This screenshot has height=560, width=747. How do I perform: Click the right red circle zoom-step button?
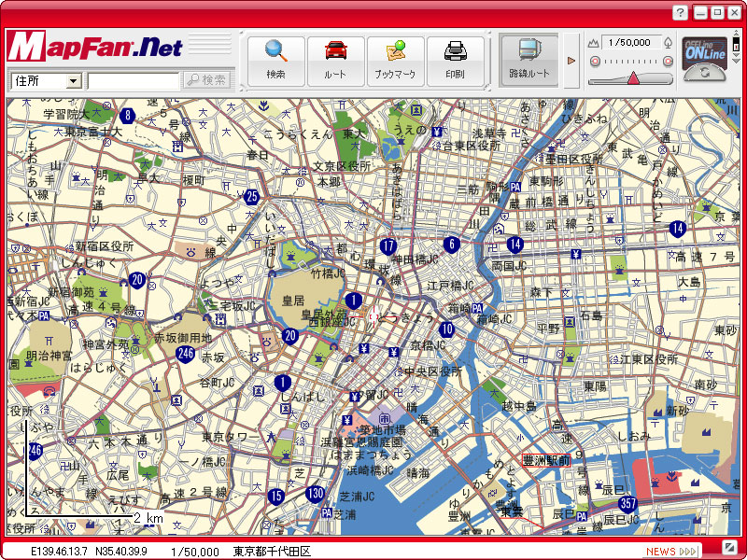[668, 61]
